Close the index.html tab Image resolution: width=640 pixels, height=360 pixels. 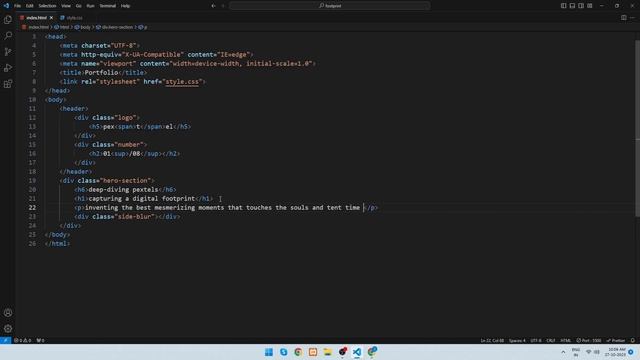coord(51,18)
